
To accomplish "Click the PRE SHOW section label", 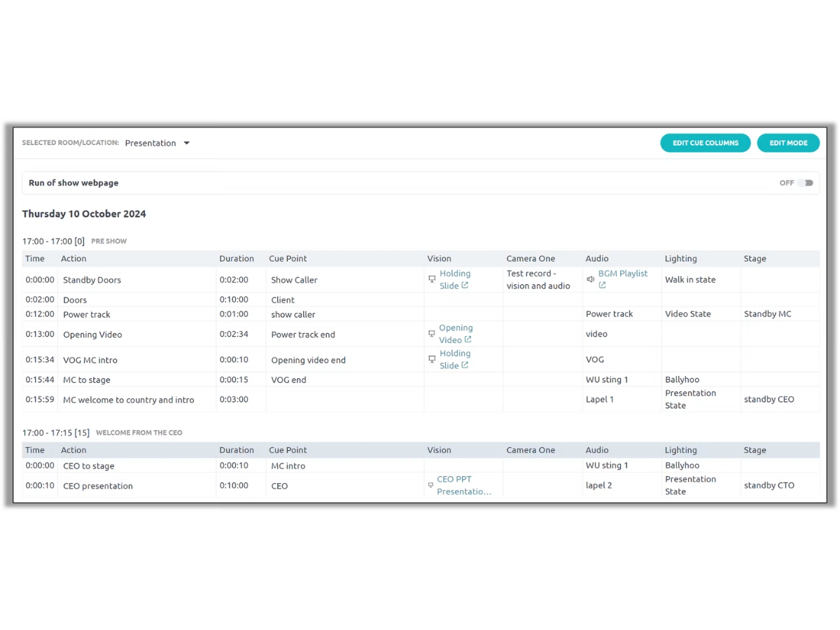I will click(x=109, y=241).
